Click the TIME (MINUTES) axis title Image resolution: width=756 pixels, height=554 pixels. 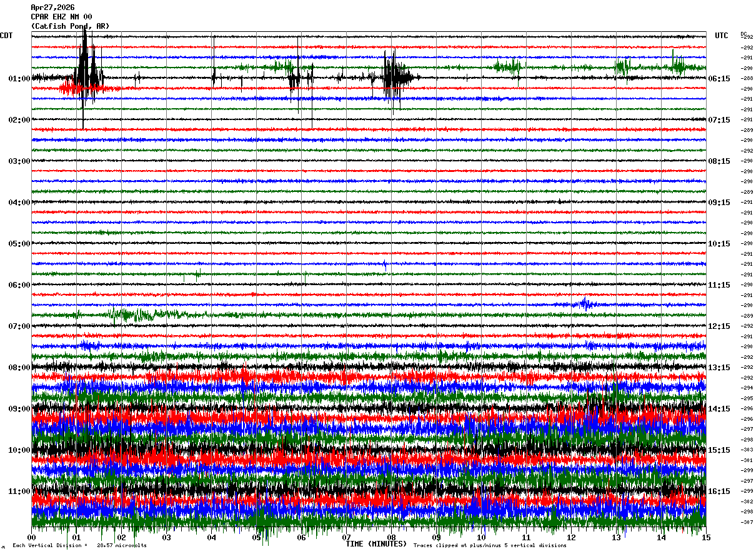pyautogui.click(x=376, y=544)
